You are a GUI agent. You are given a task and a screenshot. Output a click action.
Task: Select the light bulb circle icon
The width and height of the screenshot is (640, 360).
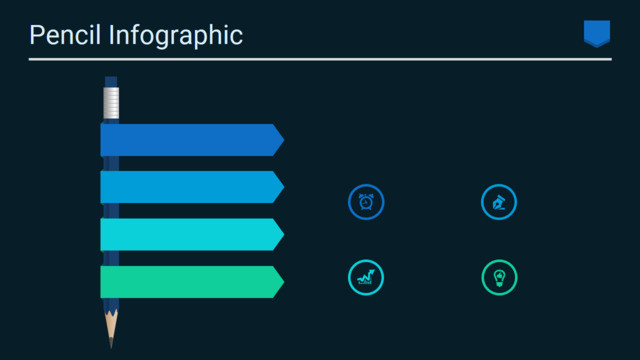pos(499,278)
